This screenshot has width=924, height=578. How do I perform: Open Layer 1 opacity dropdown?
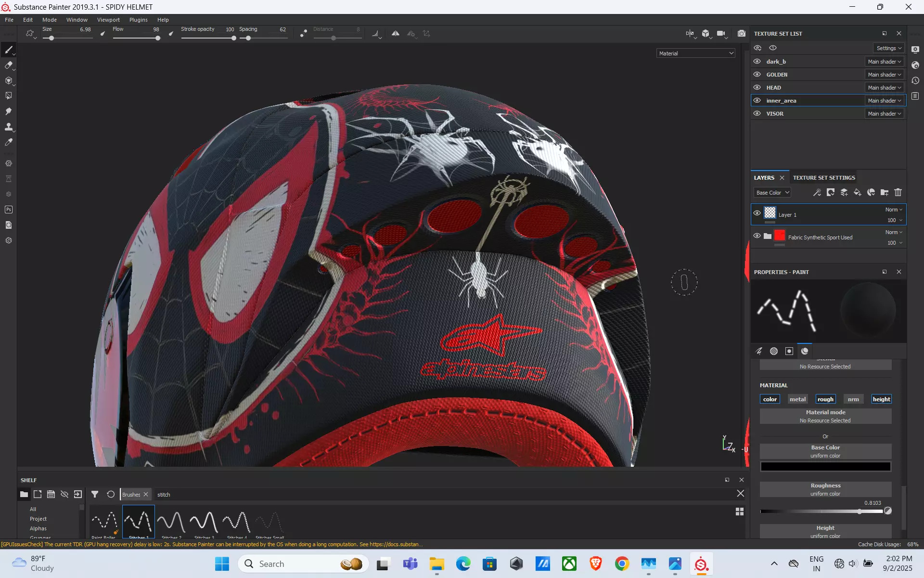tap(895, 220)
